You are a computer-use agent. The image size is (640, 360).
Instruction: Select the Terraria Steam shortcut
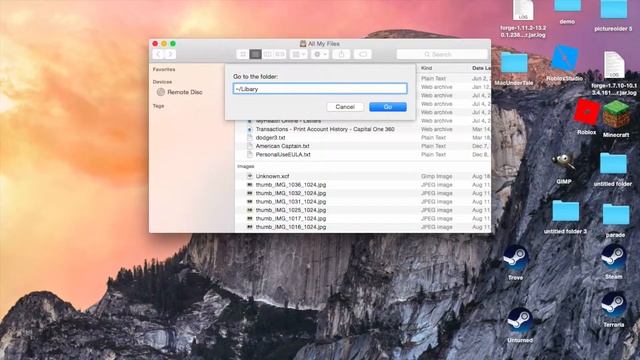click(x=614, y=310)
